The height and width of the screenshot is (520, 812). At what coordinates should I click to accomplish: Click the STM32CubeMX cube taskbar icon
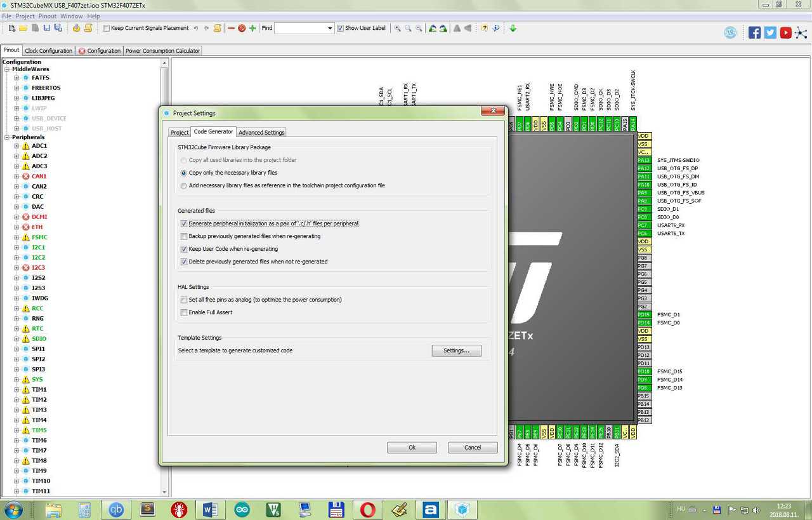click(x=462, y=509)
